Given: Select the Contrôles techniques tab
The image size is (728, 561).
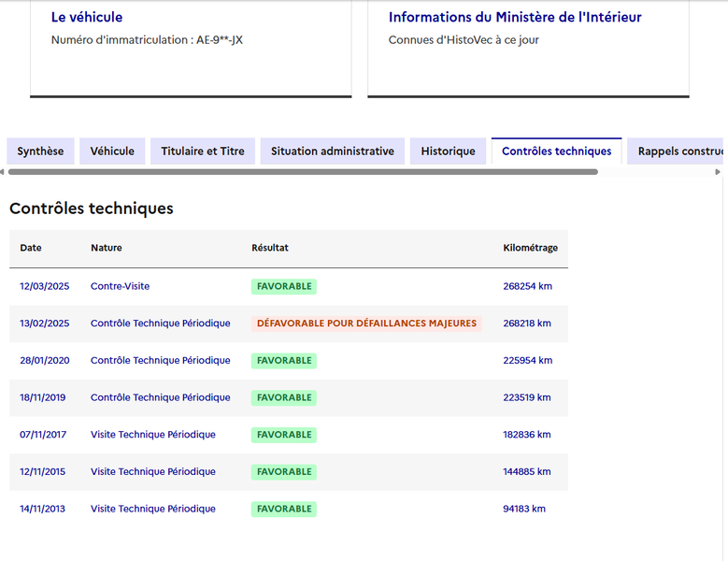Looking at the screenshot, I should (x=557, y=151).
